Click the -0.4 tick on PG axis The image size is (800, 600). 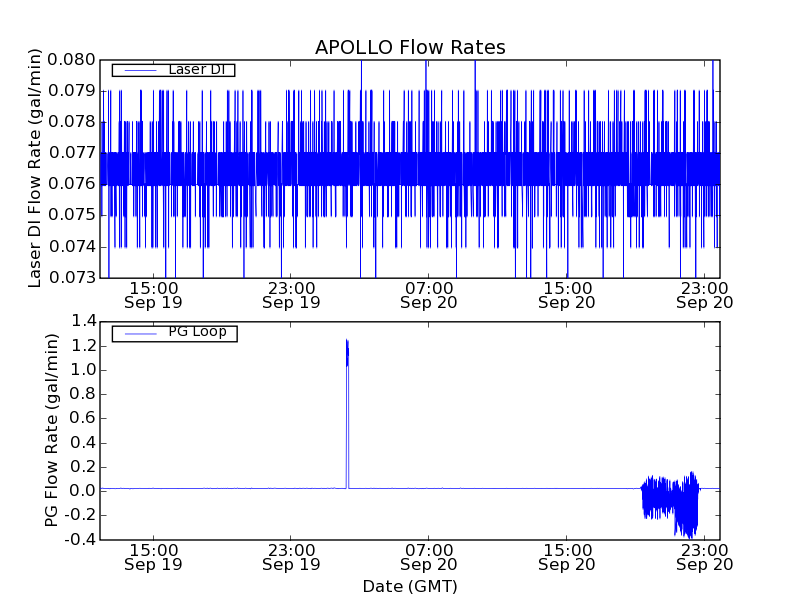pos(82,539)
